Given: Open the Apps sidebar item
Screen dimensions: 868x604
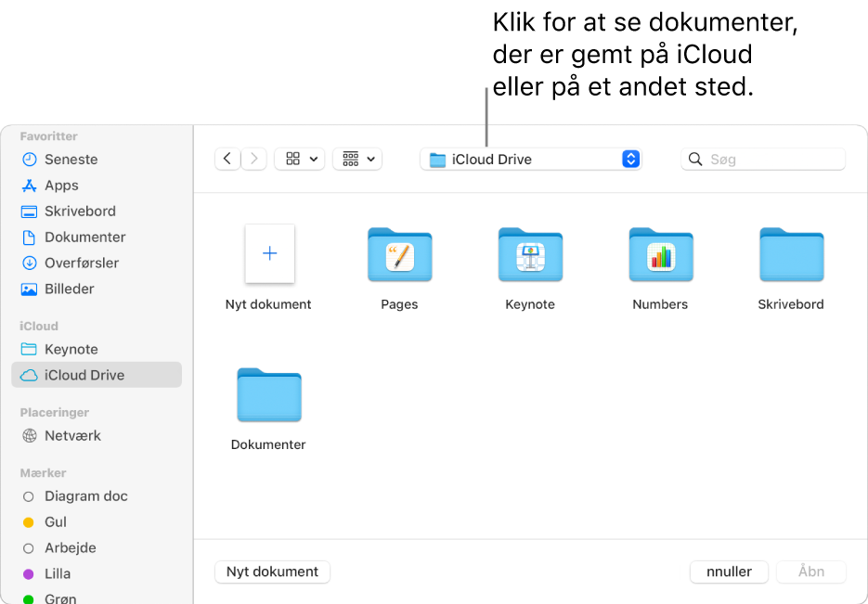Looking at the screenshot, I should point(58,185).
